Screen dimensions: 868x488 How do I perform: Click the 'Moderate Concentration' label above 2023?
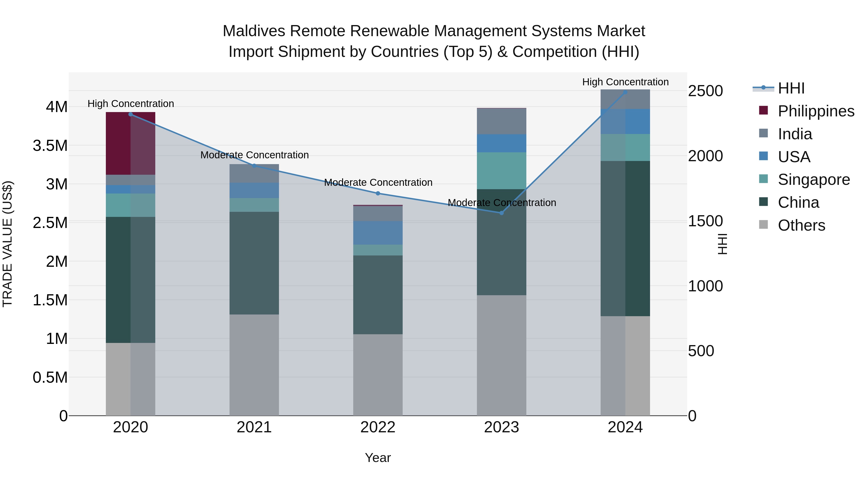[x=502, y=203]
